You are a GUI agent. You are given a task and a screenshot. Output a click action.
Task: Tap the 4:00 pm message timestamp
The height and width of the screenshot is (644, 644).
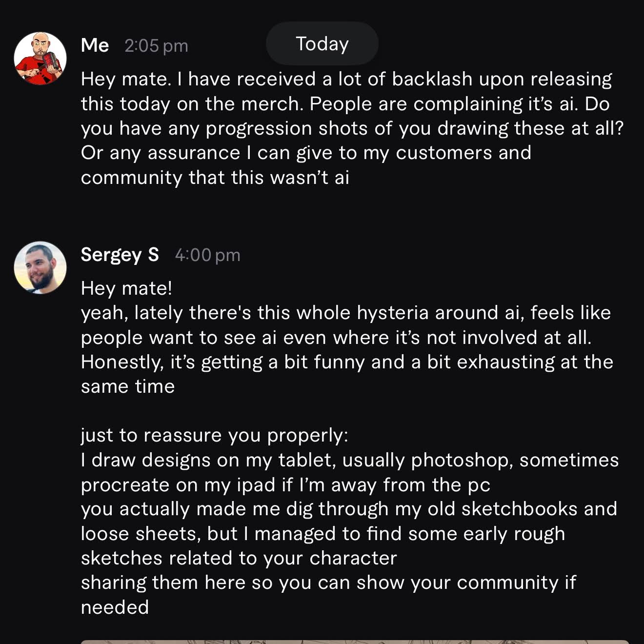208,255
